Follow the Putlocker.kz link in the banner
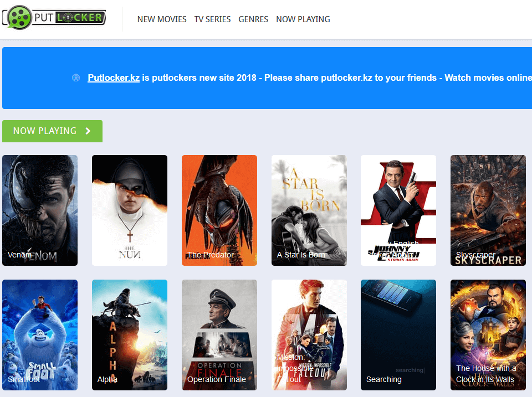This screenshot has width=532, height=397. 114,78
